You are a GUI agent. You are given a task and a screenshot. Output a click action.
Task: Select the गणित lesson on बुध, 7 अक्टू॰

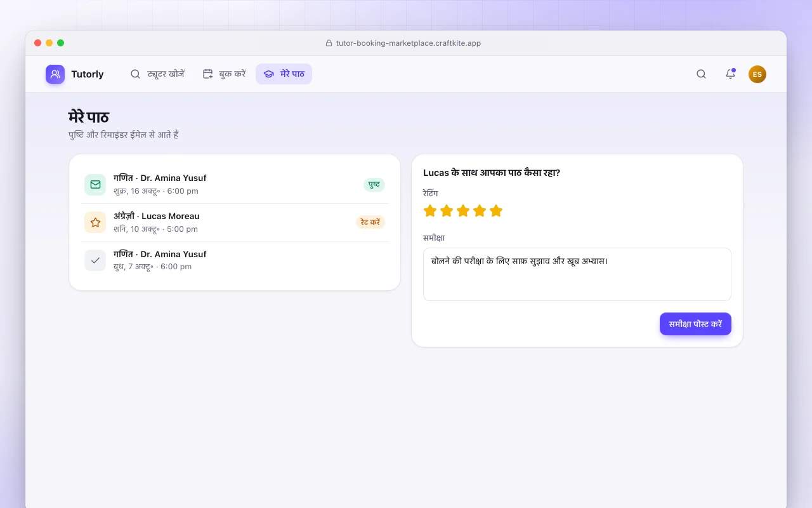235,260
